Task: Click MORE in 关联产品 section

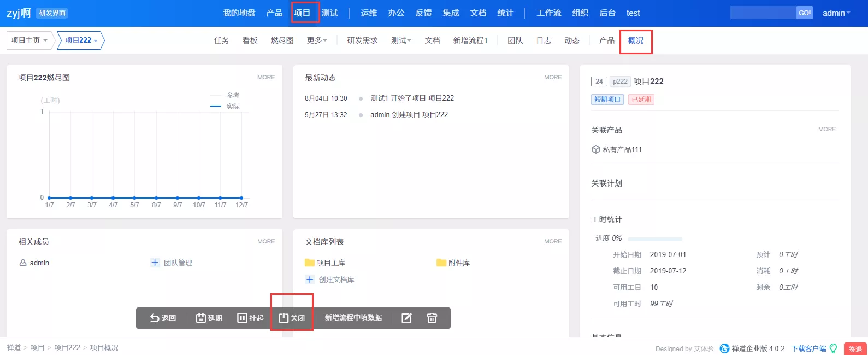Action: pos(827,129)
